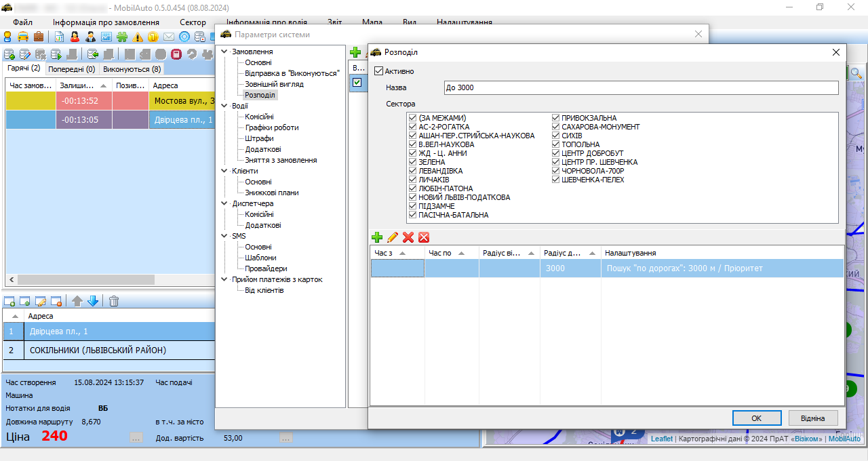868x461 pixels.
Task: Uncheck the Активно checkbox
Action: pyautogui.click(x=379, y=71)
